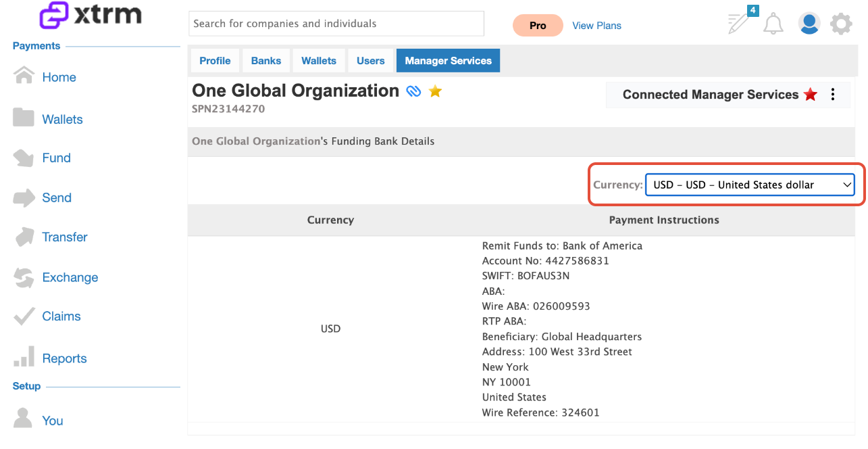The image size is (868, 449).
Task: Click the Remit Funds to: Bank of America line
Action: [x=562, y=246]
